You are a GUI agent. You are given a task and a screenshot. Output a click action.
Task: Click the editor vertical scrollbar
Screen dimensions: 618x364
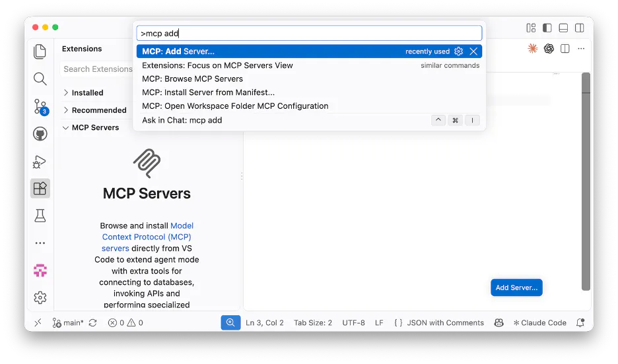586,181
